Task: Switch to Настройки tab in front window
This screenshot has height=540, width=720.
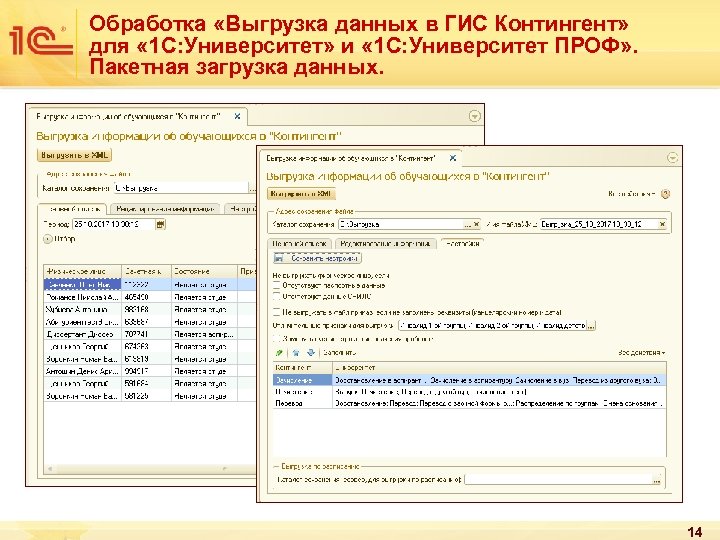Action: pos(463,244)
